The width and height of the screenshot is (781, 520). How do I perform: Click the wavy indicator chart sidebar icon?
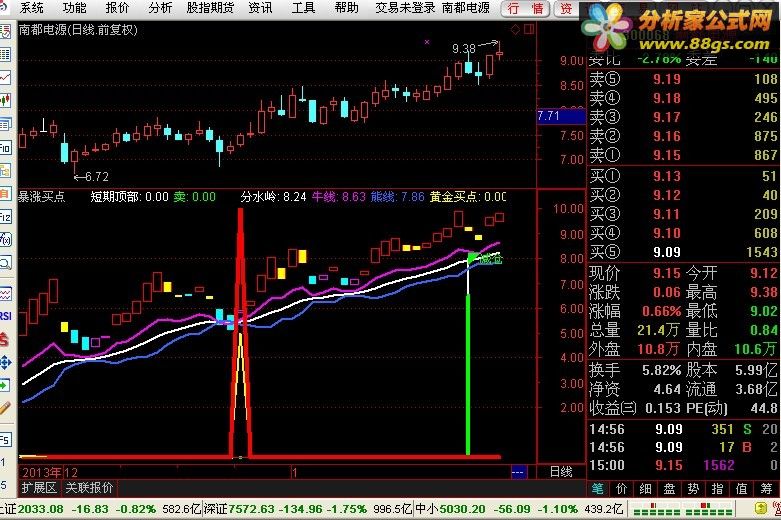pos(5,294)
